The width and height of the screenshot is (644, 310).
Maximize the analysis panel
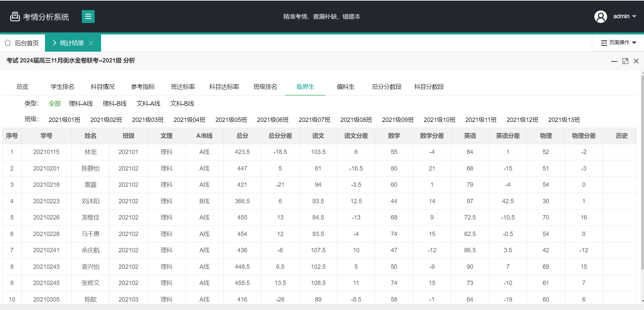pos(625,61)
